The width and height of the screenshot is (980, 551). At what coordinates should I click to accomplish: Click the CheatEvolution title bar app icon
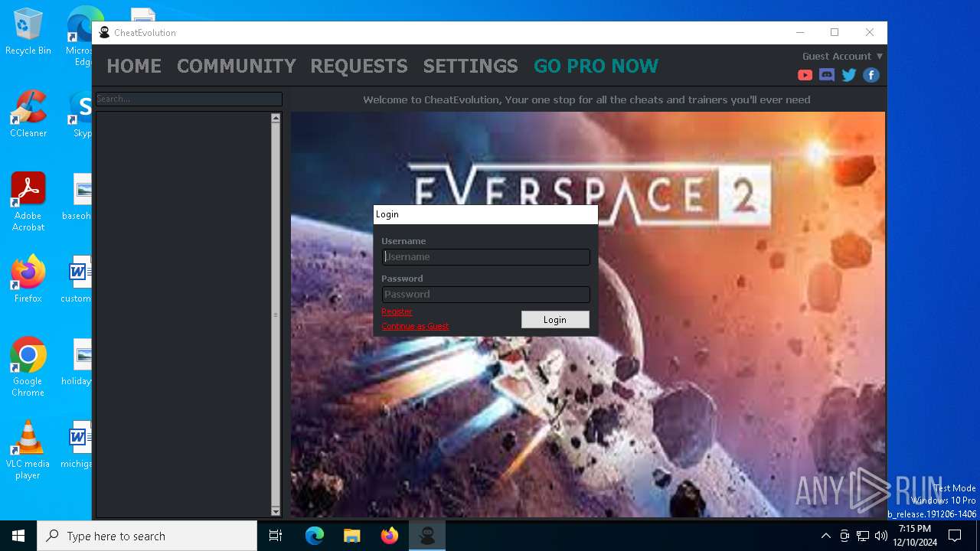click(x=105, y=32)
